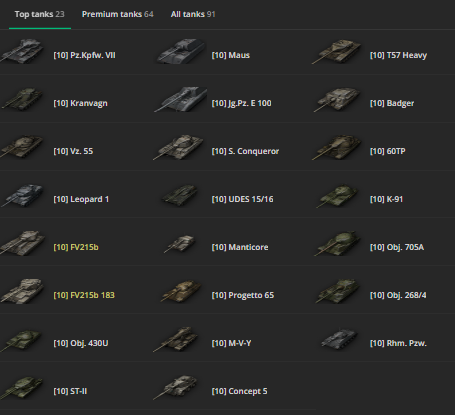
Task: Open the All tanks tab
Action: click(193, 14)
